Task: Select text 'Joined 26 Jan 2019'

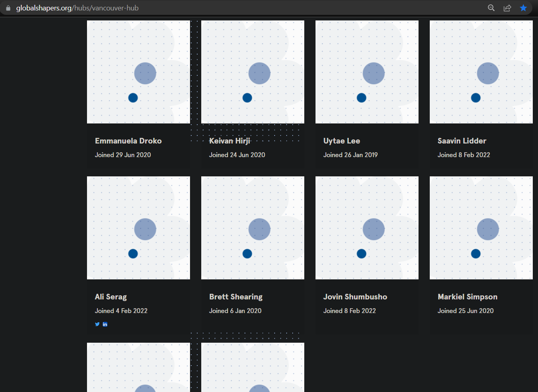Action: coord(350,155)
